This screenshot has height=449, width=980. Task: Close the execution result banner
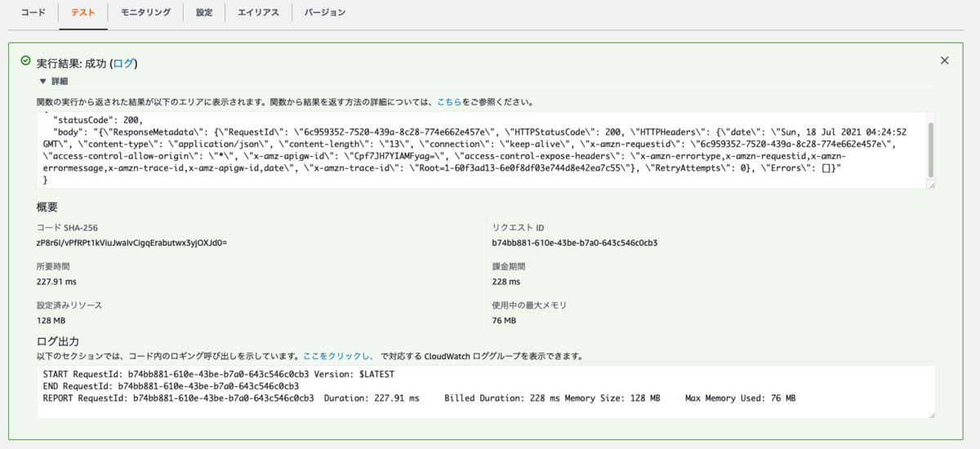click(945, 60)
